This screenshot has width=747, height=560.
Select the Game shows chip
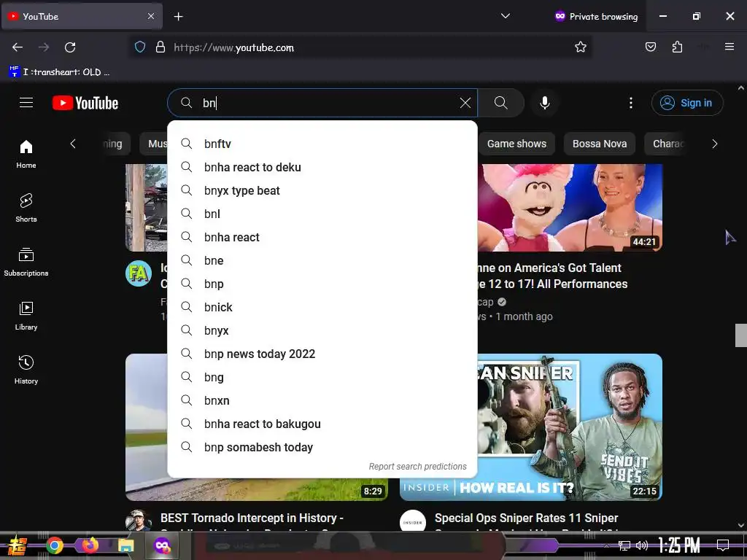(x=516, y=144)
